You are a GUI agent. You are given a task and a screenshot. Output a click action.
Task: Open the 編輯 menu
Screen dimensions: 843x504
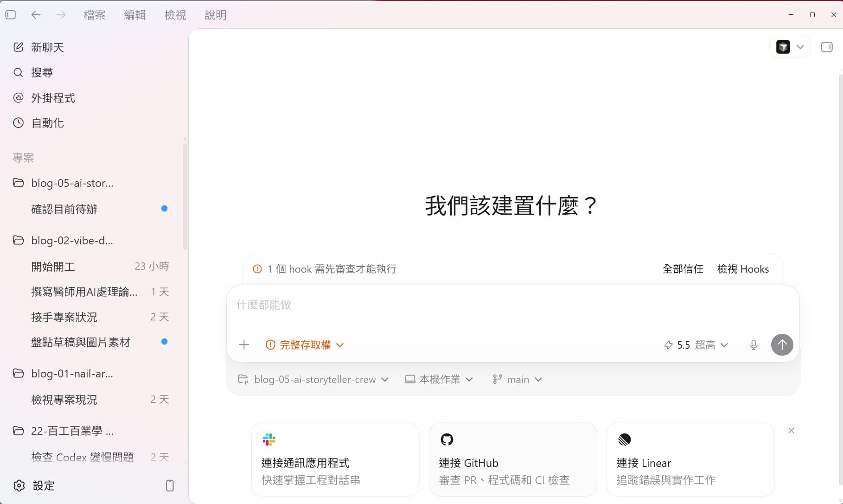[x=135, y=15]
